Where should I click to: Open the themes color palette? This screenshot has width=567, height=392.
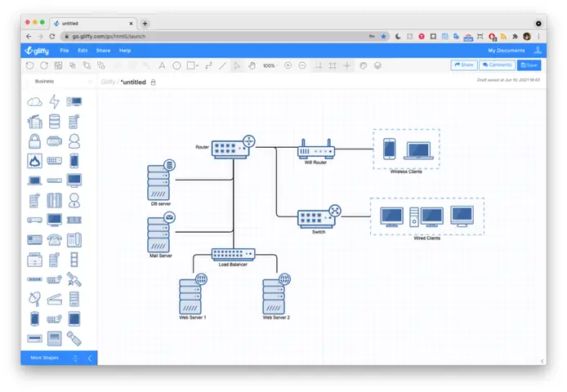364,65
